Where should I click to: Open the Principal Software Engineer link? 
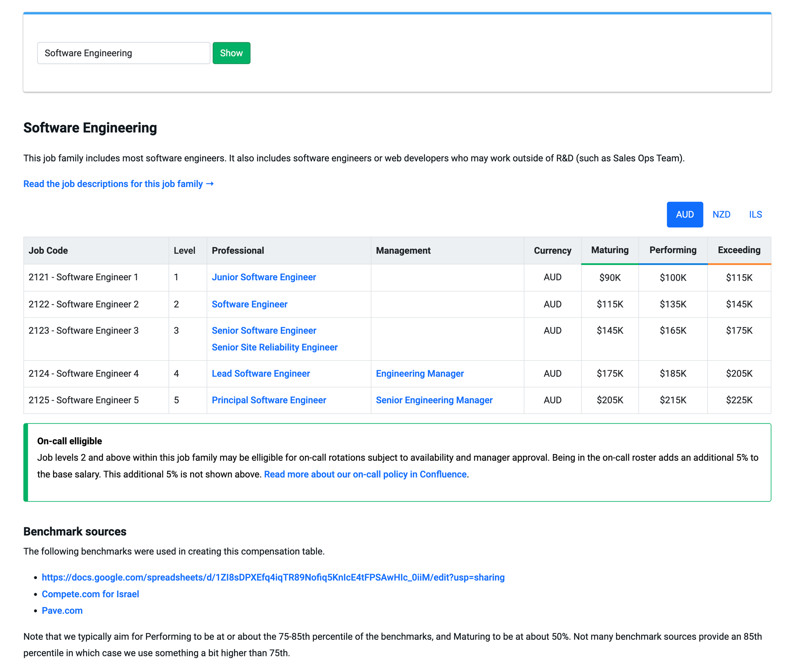tap(269, 400)
